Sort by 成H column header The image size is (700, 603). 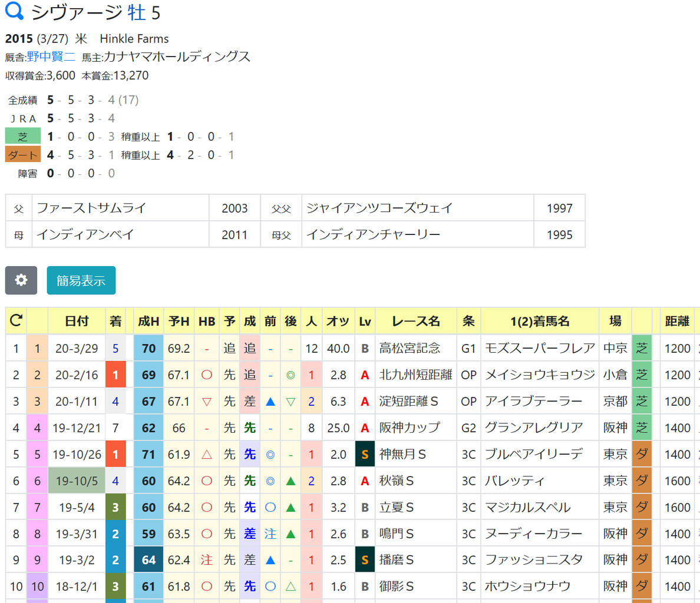coord(148,321)
